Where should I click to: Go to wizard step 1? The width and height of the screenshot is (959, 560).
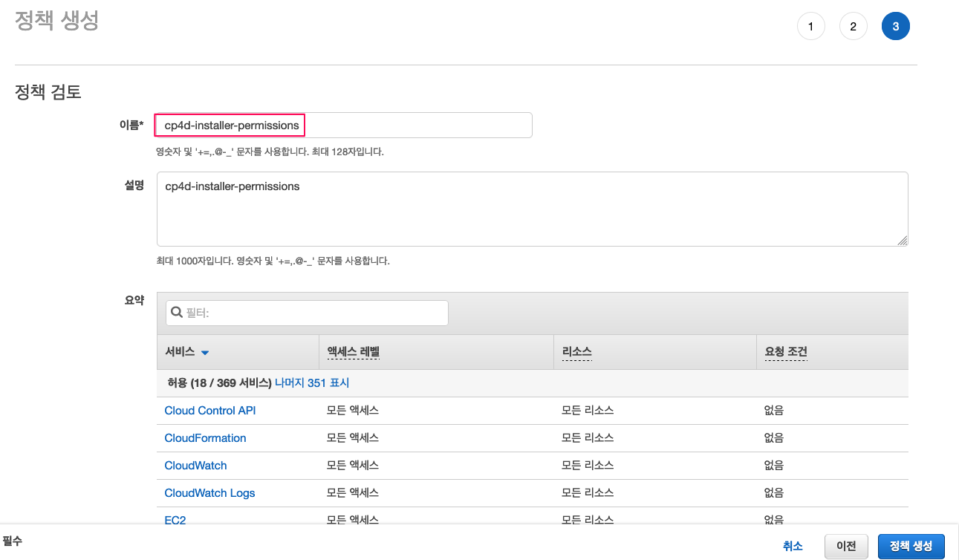[x=811, y=27]
